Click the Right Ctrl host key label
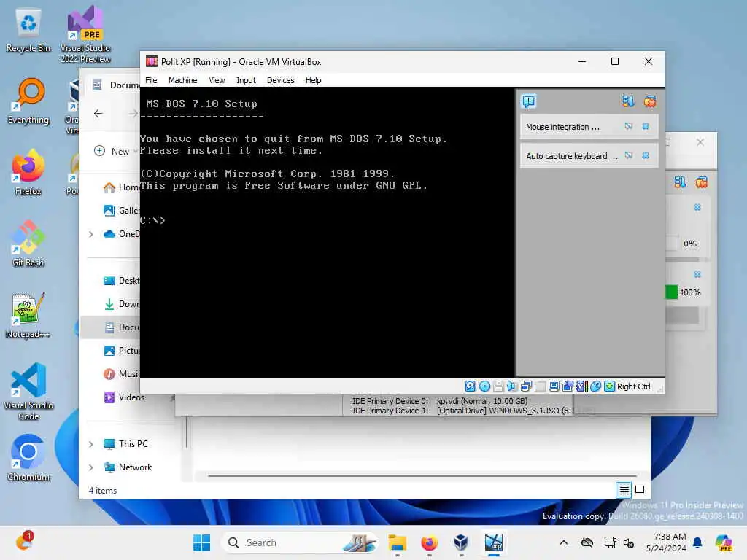 [634, 386]
